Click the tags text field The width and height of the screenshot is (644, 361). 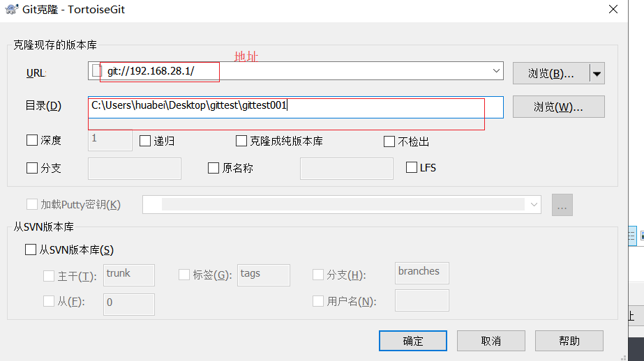click(x=264, y=275)
